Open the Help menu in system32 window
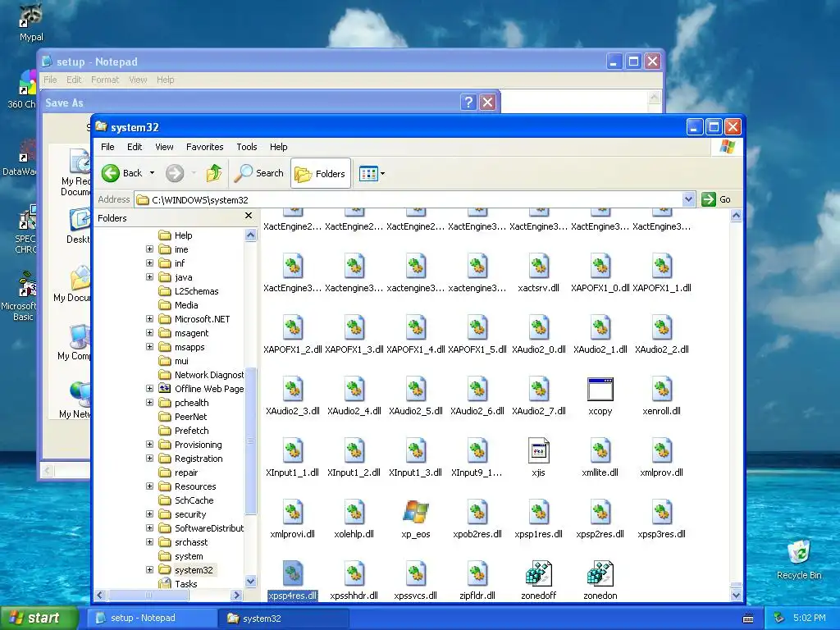 point(278,147)
